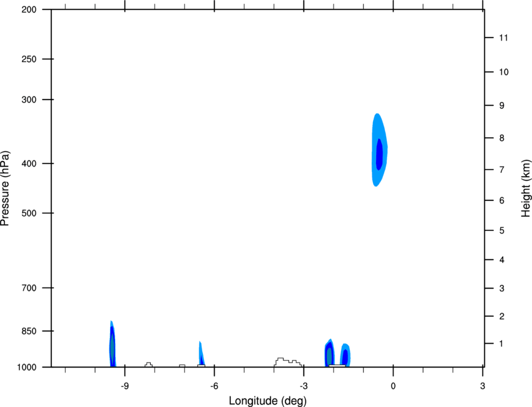532x407 pixels.
Task: Click the small terrain bump near -8.2 longitude
Action: (x=148, y=364)
